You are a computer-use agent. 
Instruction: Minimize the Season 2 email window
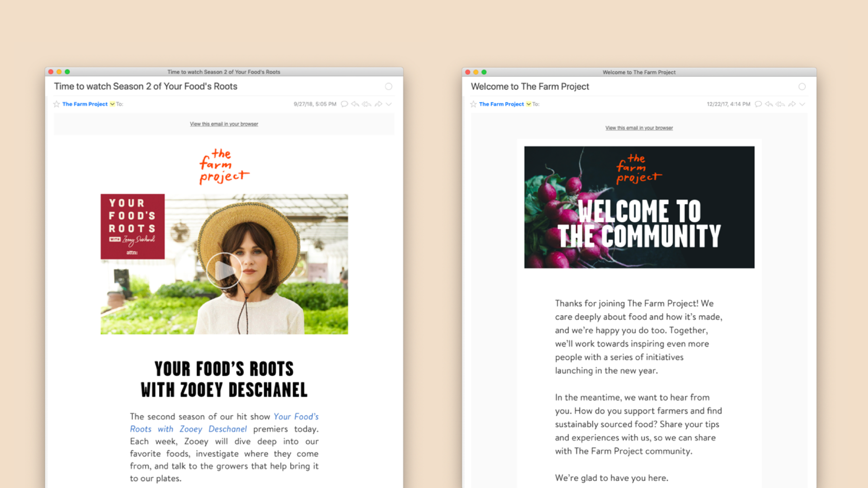[x=59, y=72]
